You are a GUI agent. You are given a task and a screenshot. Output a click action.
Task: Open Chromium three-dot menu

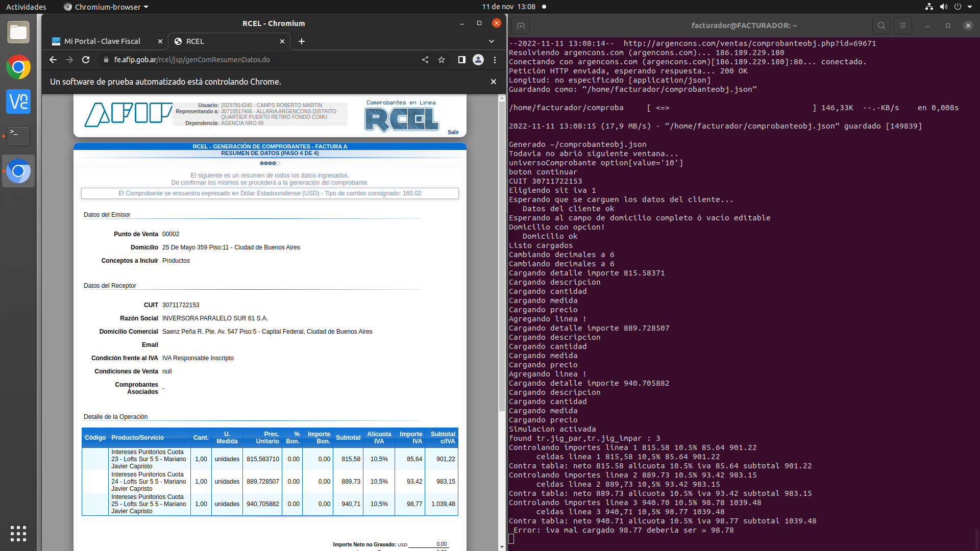tap(495, 60)
